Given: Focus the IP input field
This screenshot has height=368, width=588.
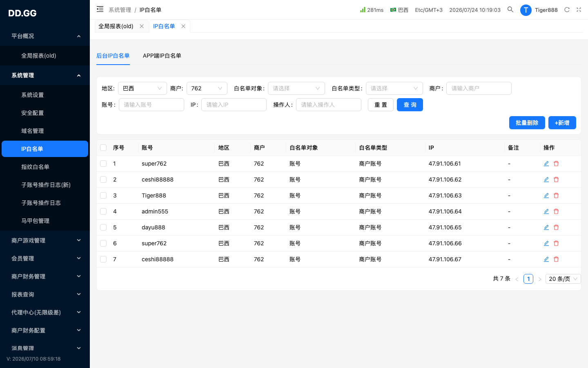Looking at the screenshot, I should point(234,105).
